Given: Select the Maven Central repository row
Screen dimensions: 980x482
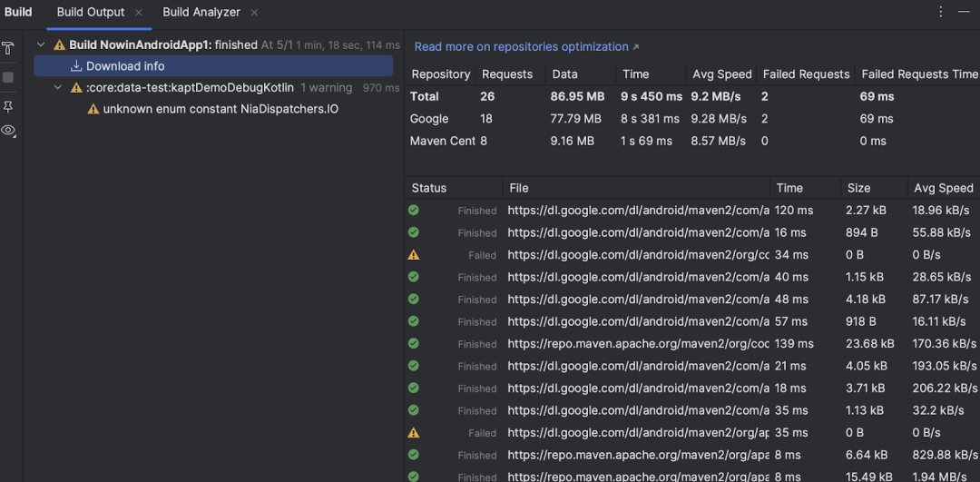Looking at the screenshot, I should [691, 142].
